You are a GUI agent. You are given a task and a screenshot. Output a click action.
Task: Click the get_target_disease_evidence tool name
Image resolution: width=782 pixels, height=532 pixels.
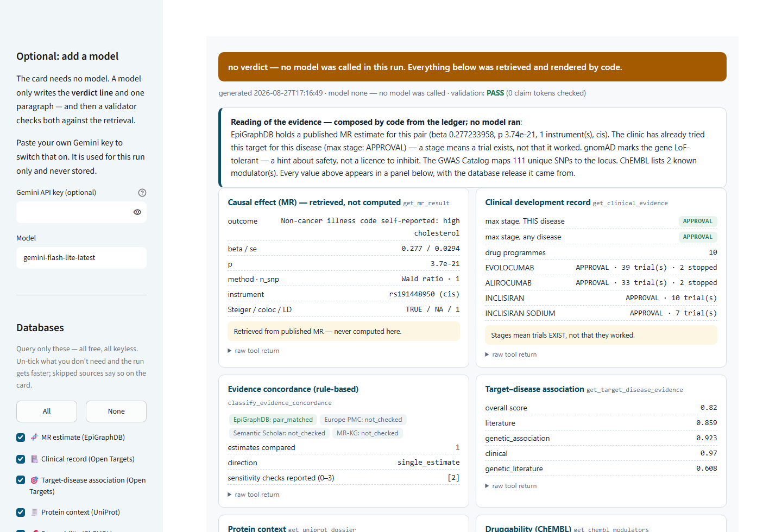(635, 390)
